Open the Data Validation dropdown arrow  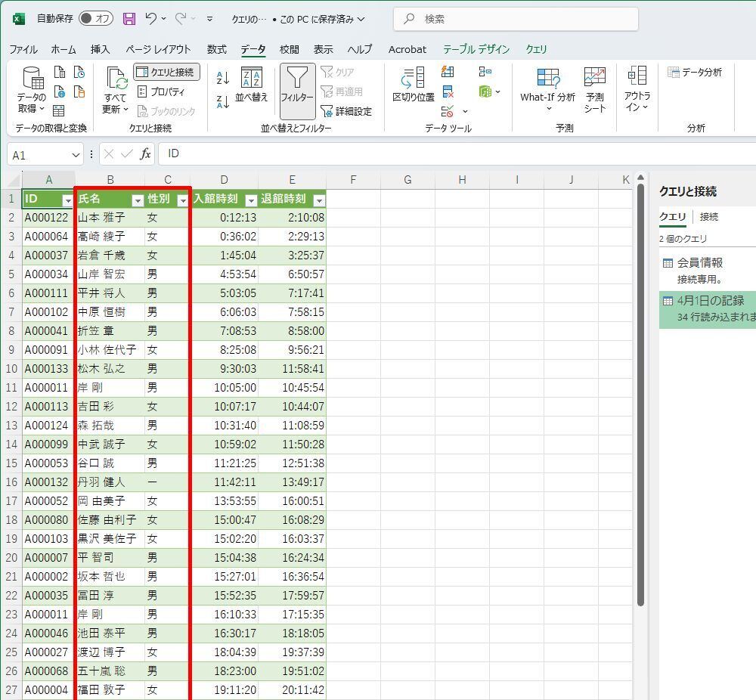point(465,112)
